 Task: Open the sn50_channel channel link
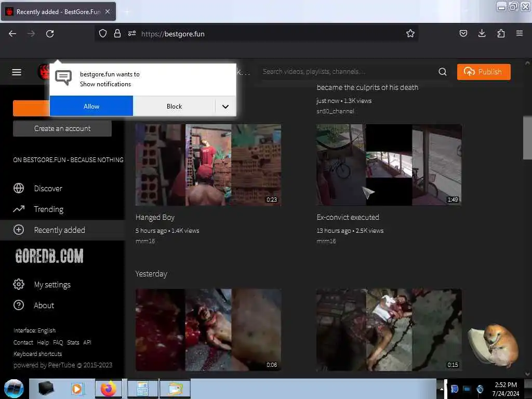click(335, 111)
